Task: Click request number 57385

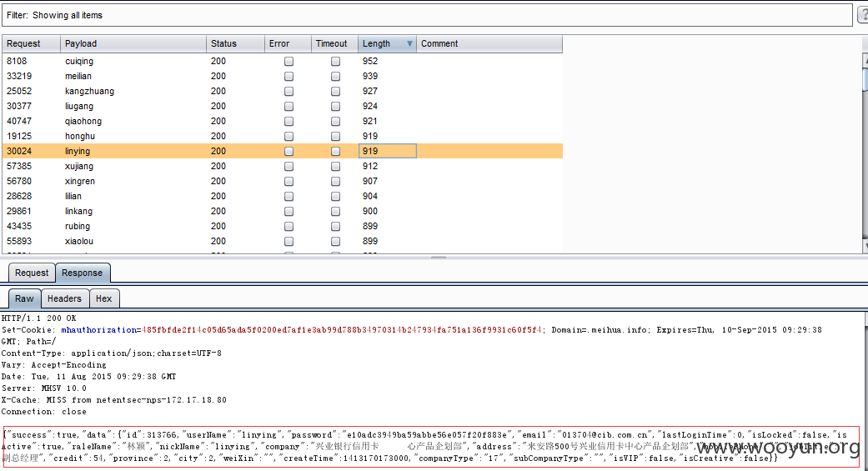Action: [19, 166]
